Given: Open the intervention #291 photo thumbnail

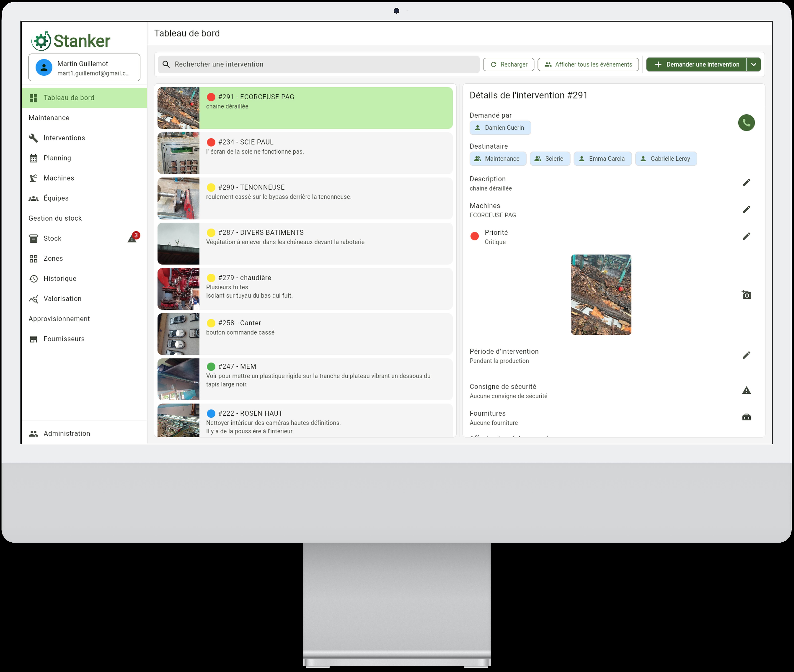Looking at the screenshot, I should click(x=601, y=295).
